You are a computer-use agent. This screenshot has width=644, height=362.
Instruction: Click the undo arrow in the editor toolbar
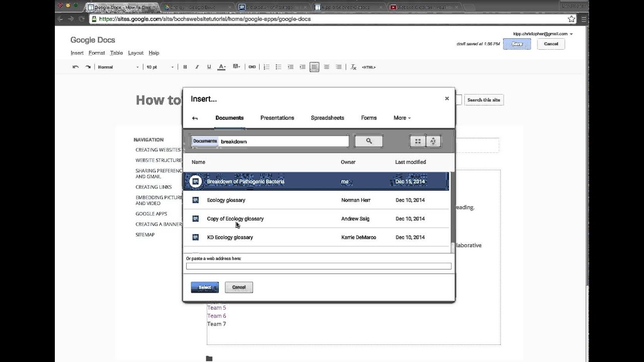coord(75,67)
